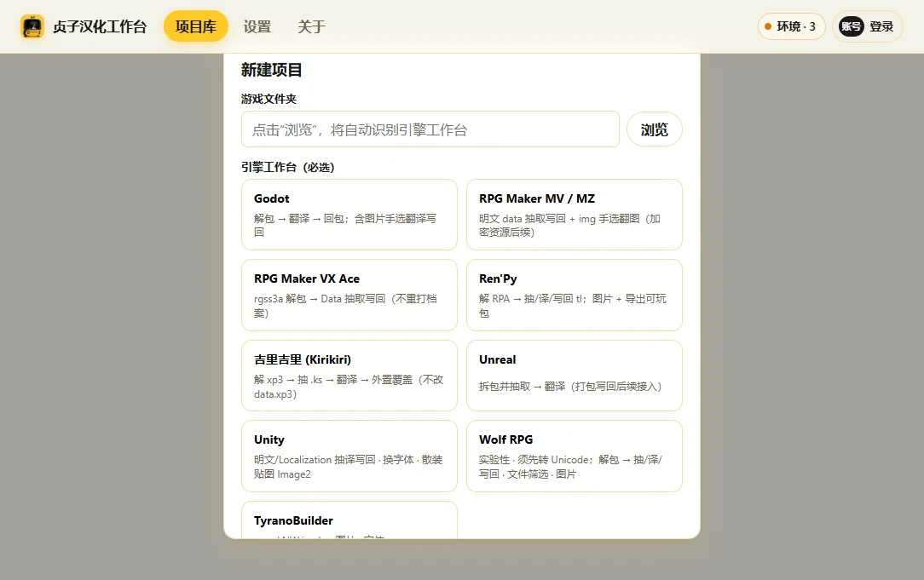Click the 贞子汉化工作台 title text
The width and height of the screenshot is (924, 580).
100,26
